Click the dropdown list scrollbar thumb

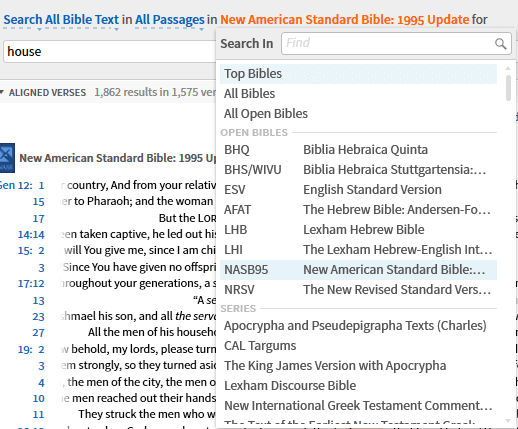tap(508, 88)
